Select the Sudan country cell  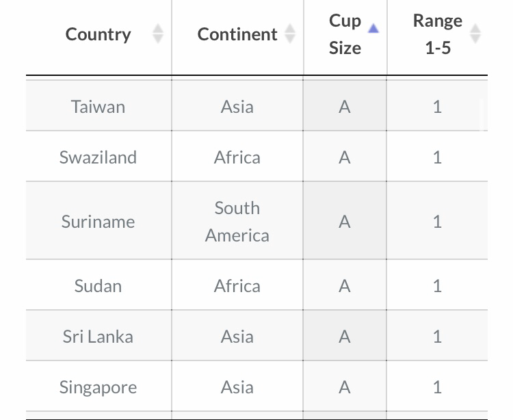pyautogui.click(x=98, y=286)
